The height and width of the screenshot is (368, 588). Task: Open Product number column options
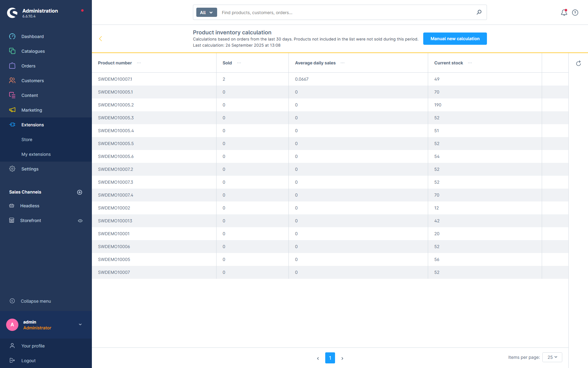[139, 63]
